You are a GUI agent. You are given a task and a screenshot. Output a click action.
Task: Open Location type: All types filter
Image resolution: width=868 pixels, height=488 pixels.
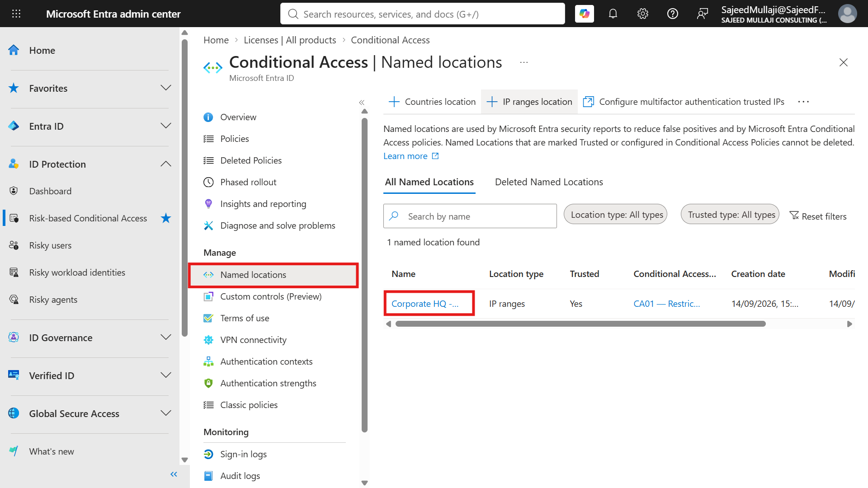[x=615, y=215]
